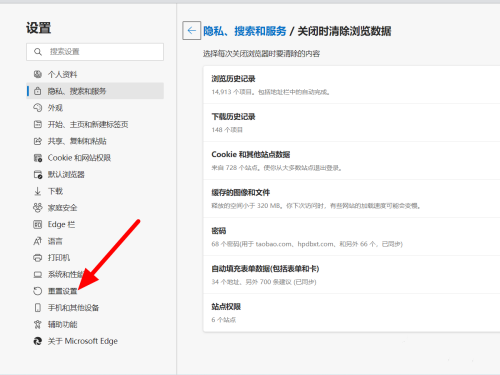Click the Reset settings circular arrow icon
500x375 pixels.
[38, 291]
